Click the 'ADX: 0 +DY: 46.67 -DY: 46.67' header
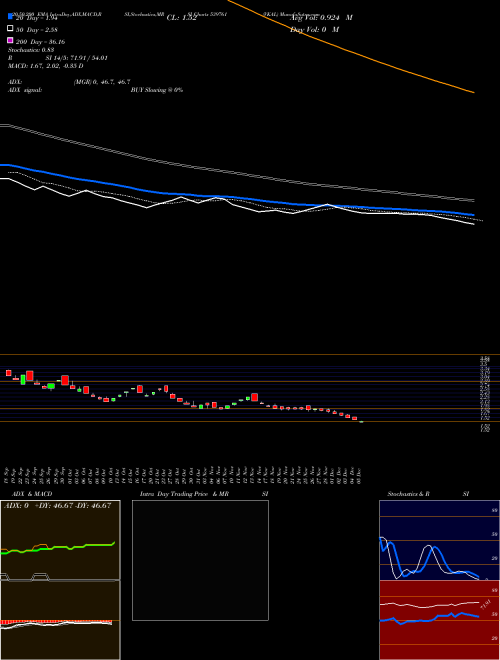 pos(57,506)
